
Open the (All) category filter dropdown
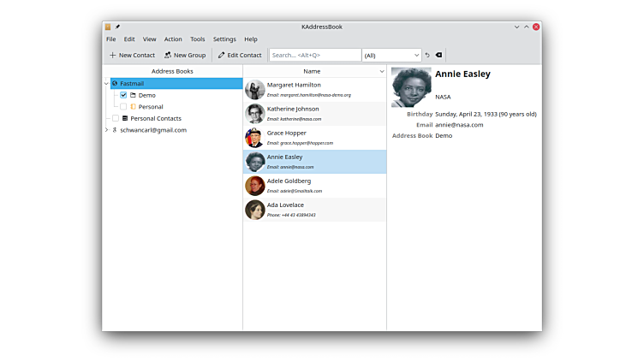(x=391, y=55)
